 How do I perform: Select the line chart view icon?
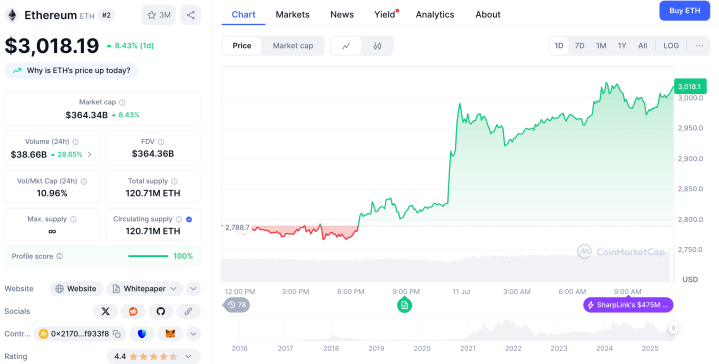point(346,46)
